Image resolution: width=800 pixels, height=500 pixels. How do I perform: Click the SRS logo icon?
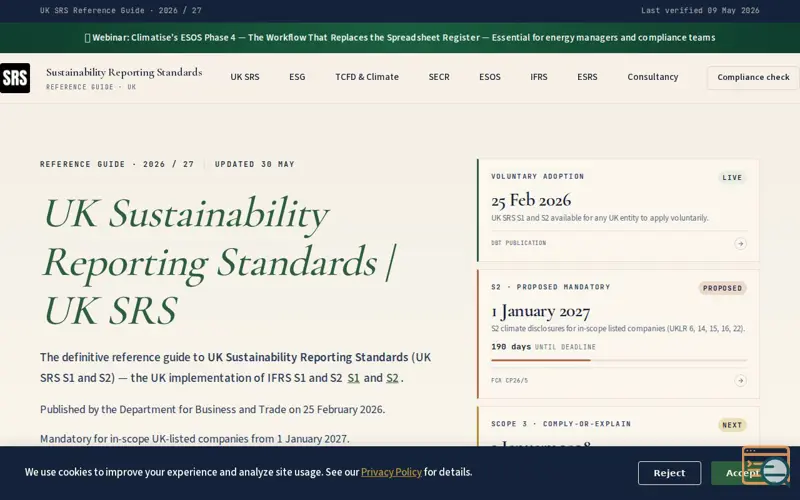pos(15,78)
